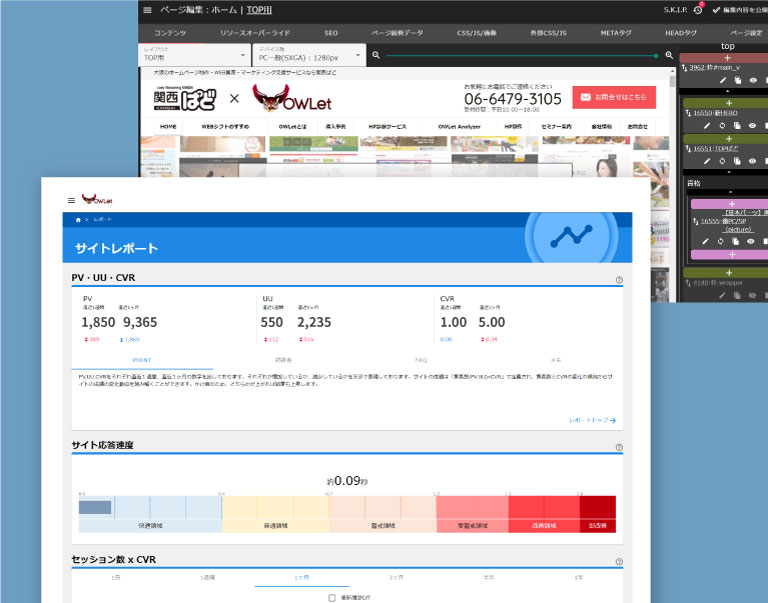Click the red お問合せはこちら button
This screenshot has width=768, height=603.
[614, 97]
